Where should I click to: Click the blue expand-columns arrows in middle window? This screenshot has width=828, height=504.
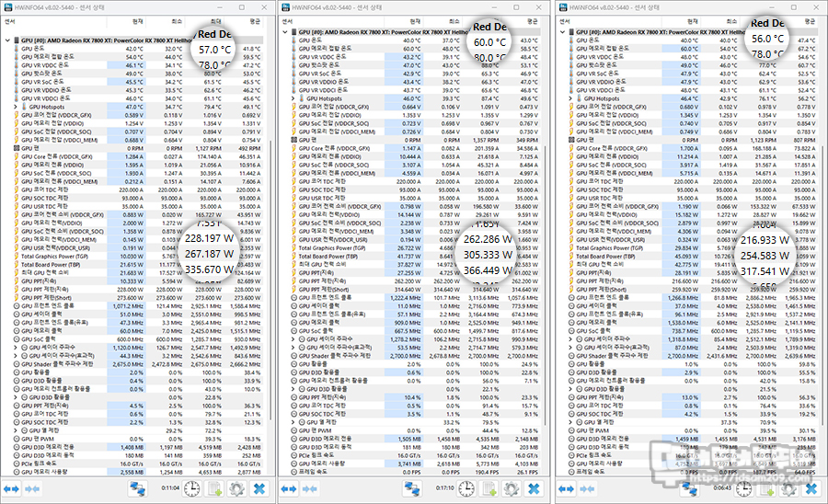(289, 489)
